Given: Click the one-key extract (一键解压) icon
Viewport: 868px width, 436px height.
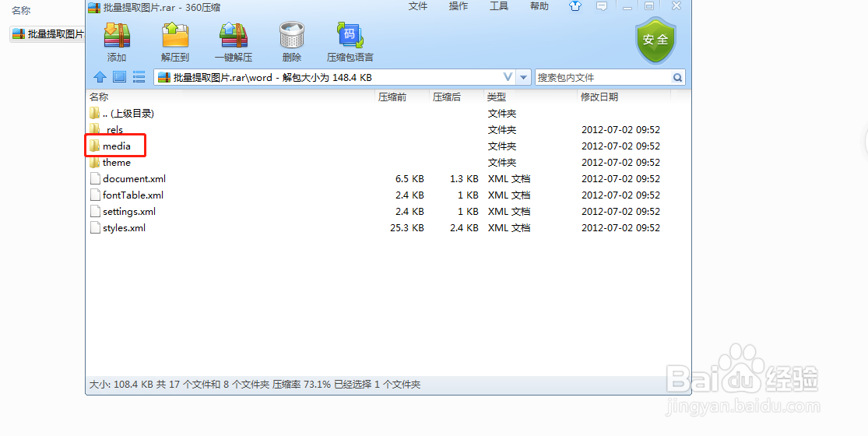Looking at the screenshot, I should click(233, 36).
